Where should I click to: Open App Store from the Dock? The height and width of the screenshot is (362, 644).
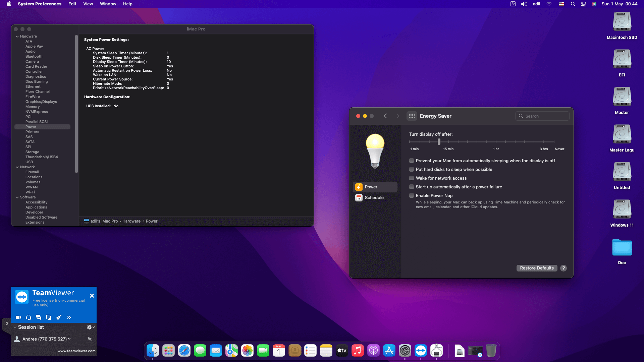click(x=389, y=351)
